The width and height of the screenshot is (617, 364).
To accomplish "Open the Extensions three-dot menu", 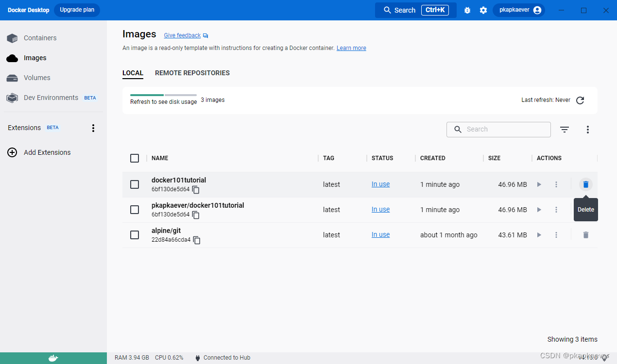I will click(x=93, y=128).
